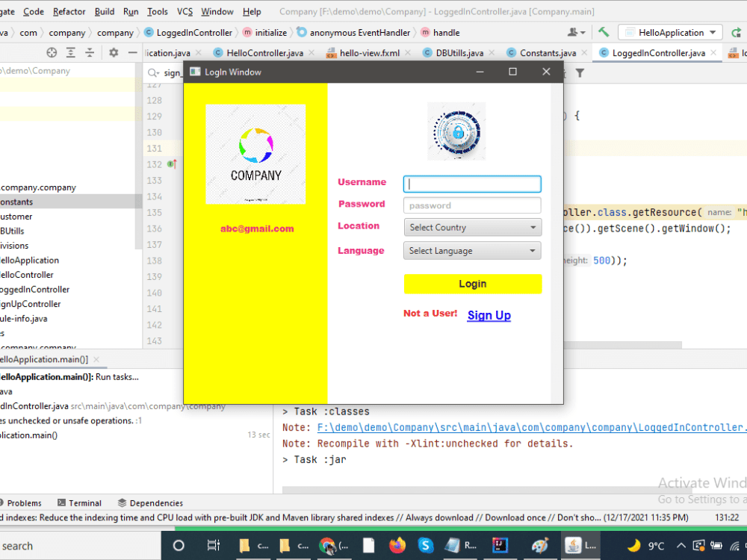
Task: Click the Build hammer icon
Action: click(604, 32)
